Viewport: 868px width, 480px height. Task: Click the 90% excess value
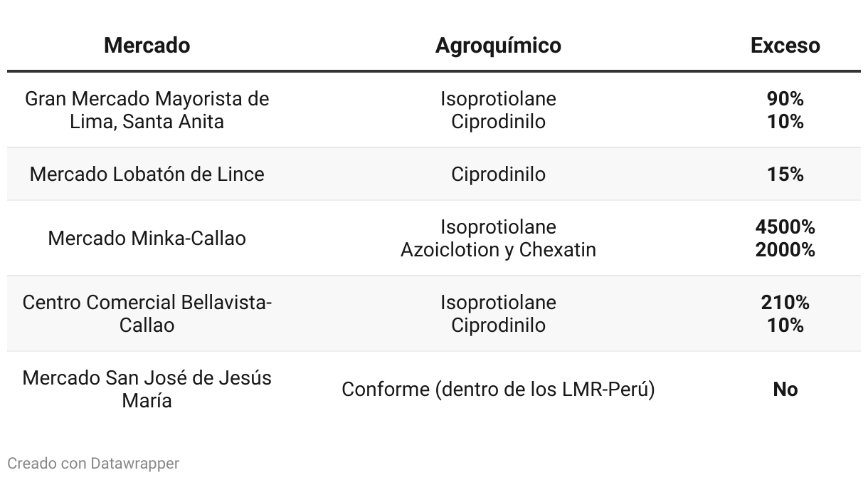coord(785,99)
